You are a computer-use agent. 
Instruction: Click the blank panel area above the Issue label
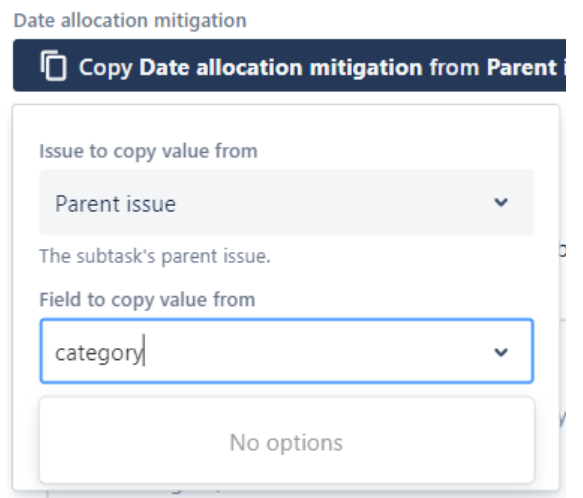click(286, 123)
